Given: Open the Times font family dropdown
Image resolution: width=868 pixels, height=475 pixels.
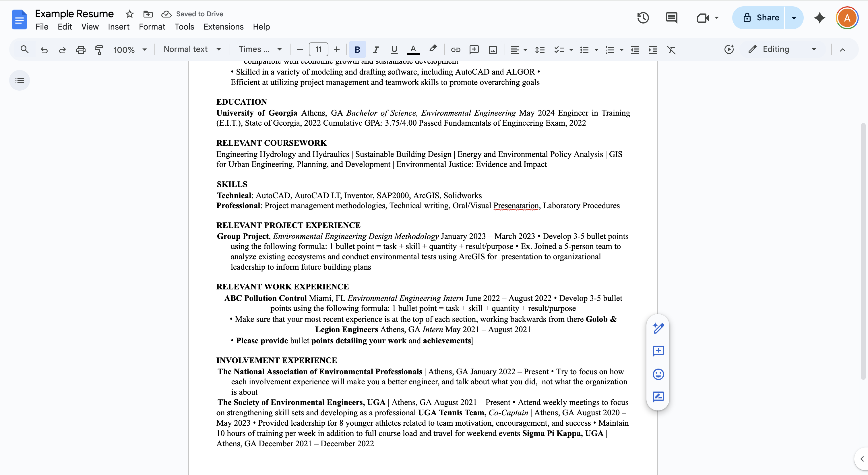Looking at the screenshot, I should coord(260,50).
